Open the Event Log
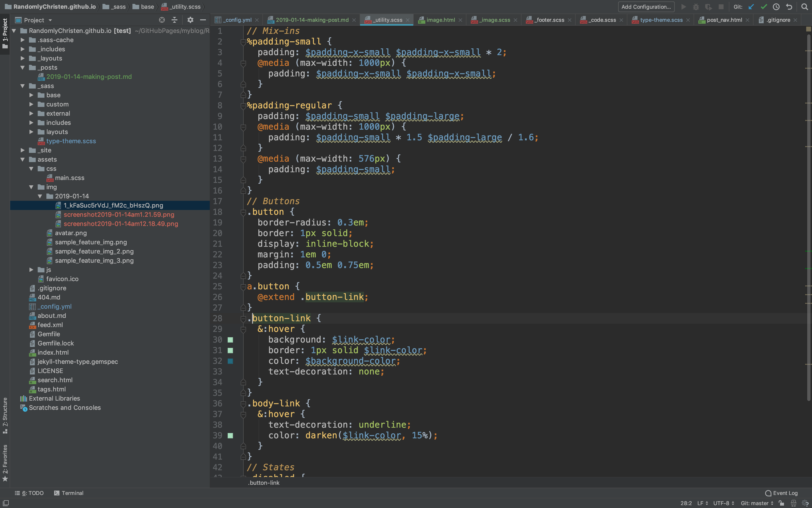 click(x=782, y=493)
